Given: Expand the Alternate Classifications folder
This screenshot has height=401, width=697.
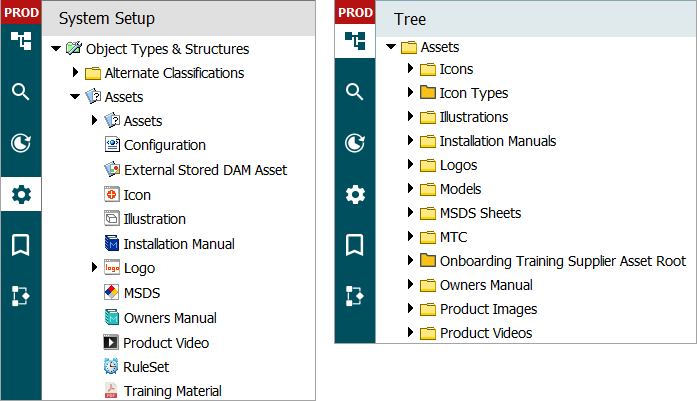Looking at the screenshot, I should pyautogui.click(x=75, y=73).
